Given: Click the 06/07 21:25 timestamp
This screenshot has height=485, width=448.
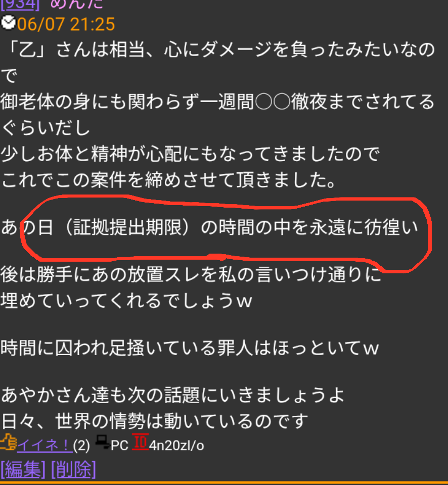Looking at the screenshot, I should click(x=66, y=24).
